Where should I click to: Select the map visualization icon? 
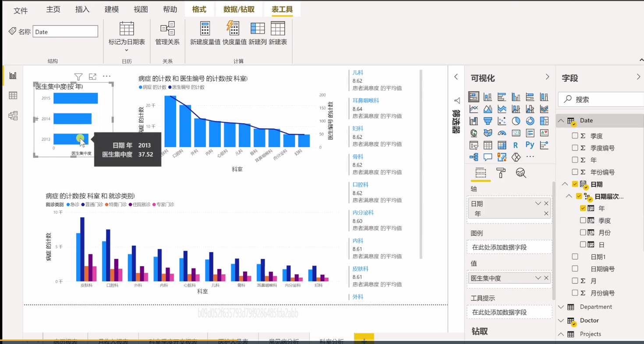point(474,133)
